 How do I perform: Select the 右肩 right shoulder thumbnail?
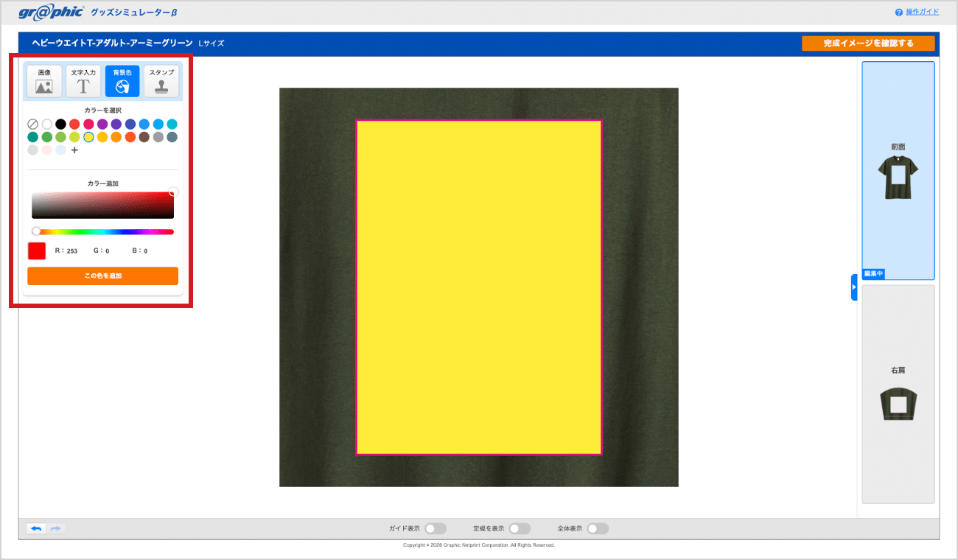point(898,394)
